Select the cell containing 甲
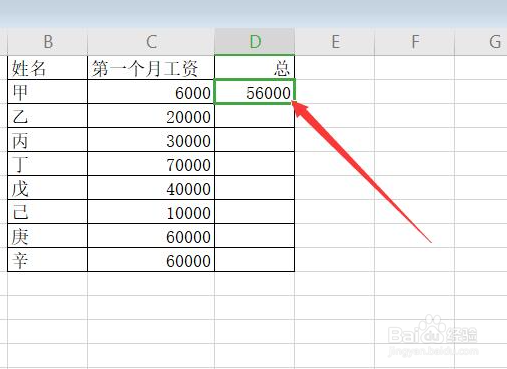This screenshot has width=507, height=369. [47, 92]
